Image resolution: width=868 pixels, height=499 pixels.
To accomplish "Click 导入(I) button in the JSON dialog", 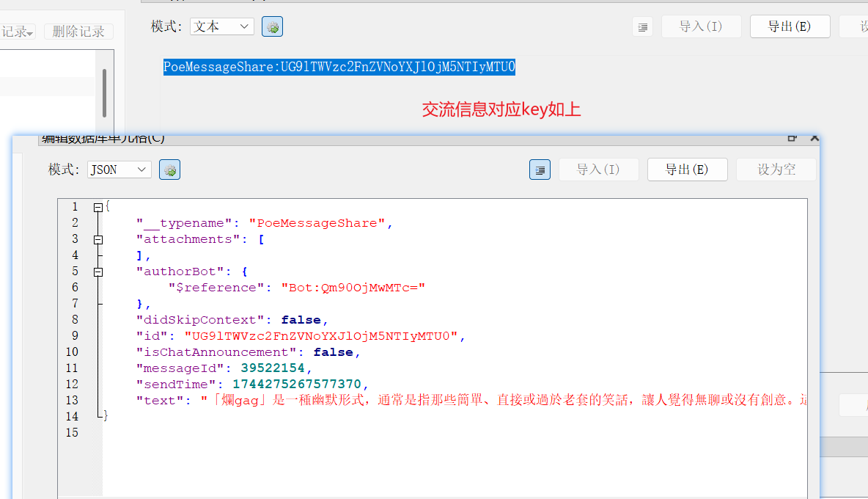I will (x=598, y=170).
